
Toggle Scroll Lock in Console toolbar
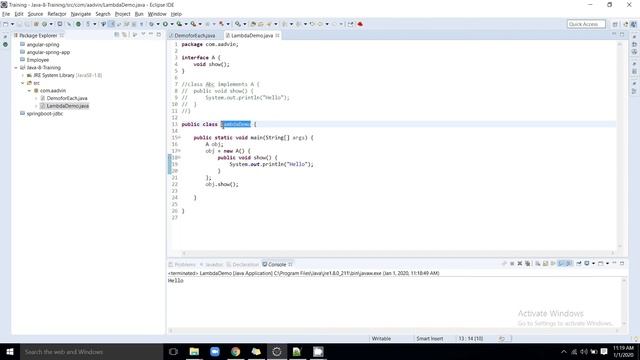tap(545, 264)
